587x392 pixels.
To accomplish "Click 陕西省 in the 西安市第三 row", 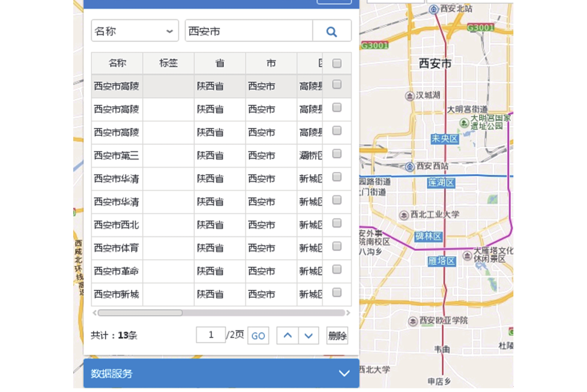I will (x=210, y=155).
